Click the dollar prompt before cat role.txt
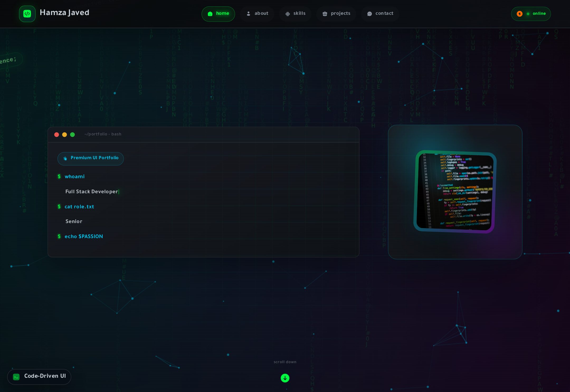 tap(59, 206)
